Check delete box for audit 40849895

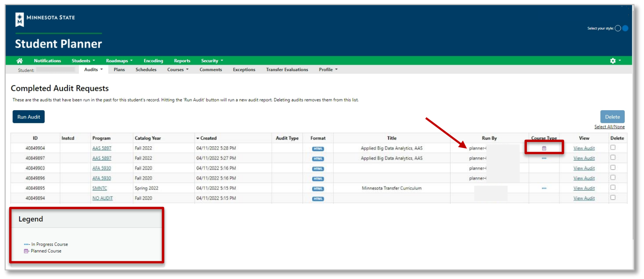(613, 187)
